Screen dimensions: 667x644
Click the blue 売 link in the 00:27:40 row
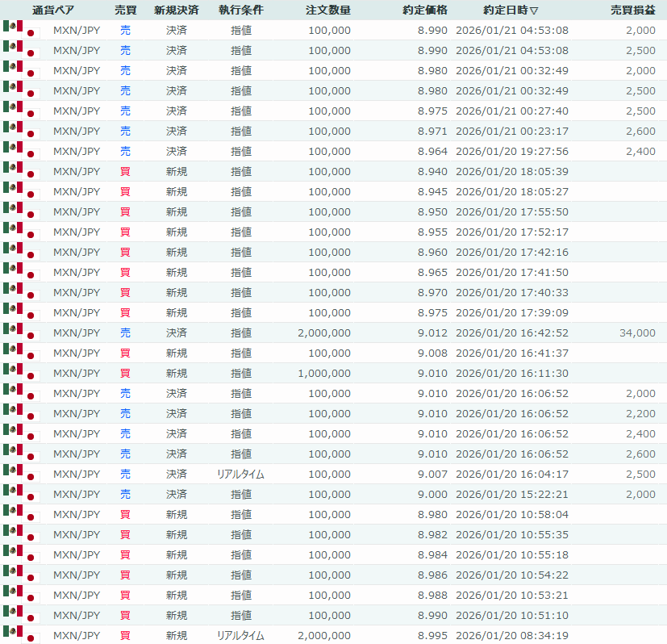point(125,111)
